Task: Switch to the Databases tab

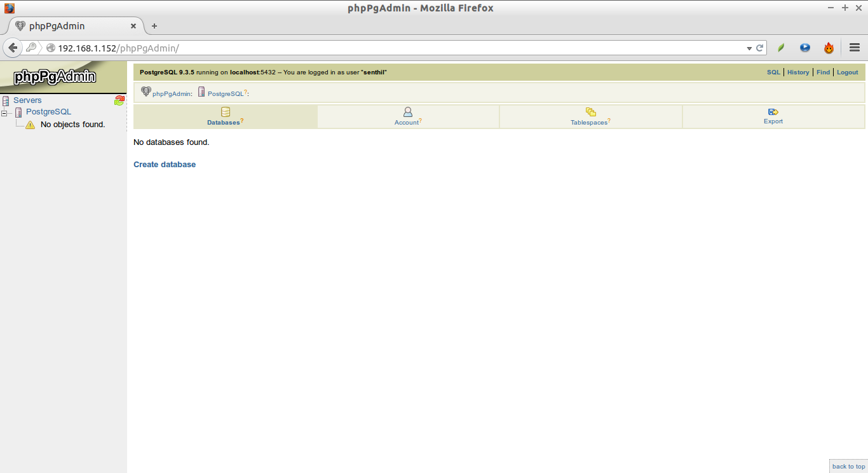Action: pos(226,117)
